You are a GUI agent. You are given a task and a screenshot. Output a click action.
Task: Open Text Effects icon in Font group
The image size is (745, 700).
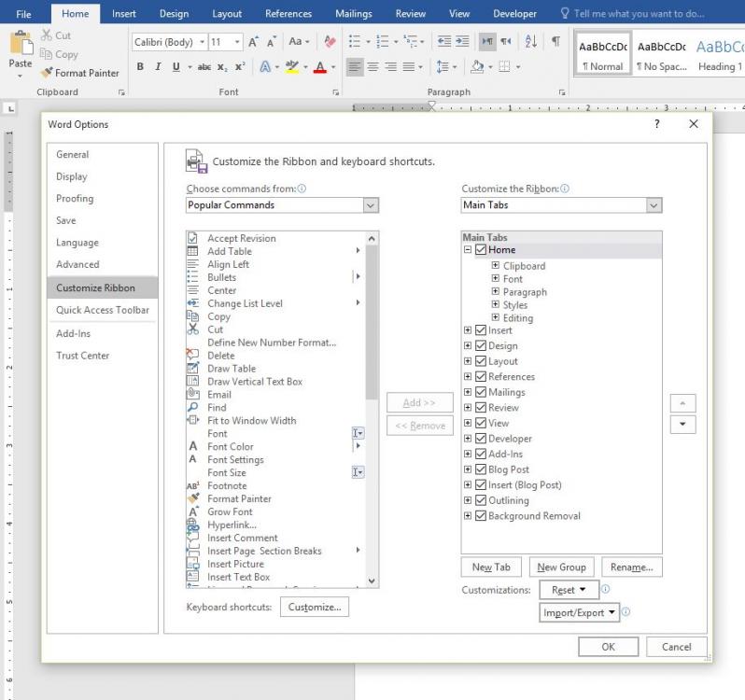tap(265, 66)
